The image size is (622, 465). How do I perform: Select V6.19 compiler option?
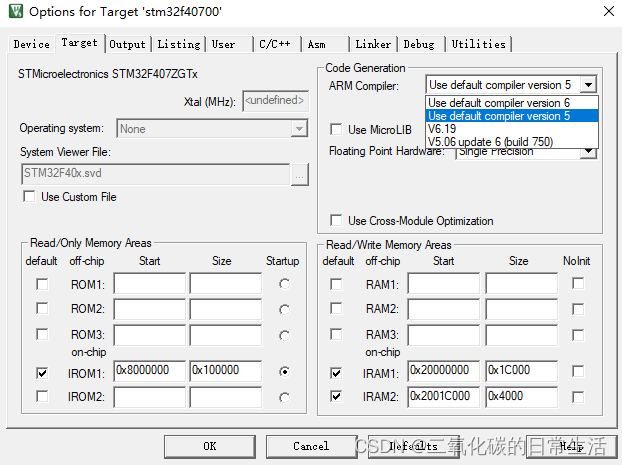click(x=512, y=129)
